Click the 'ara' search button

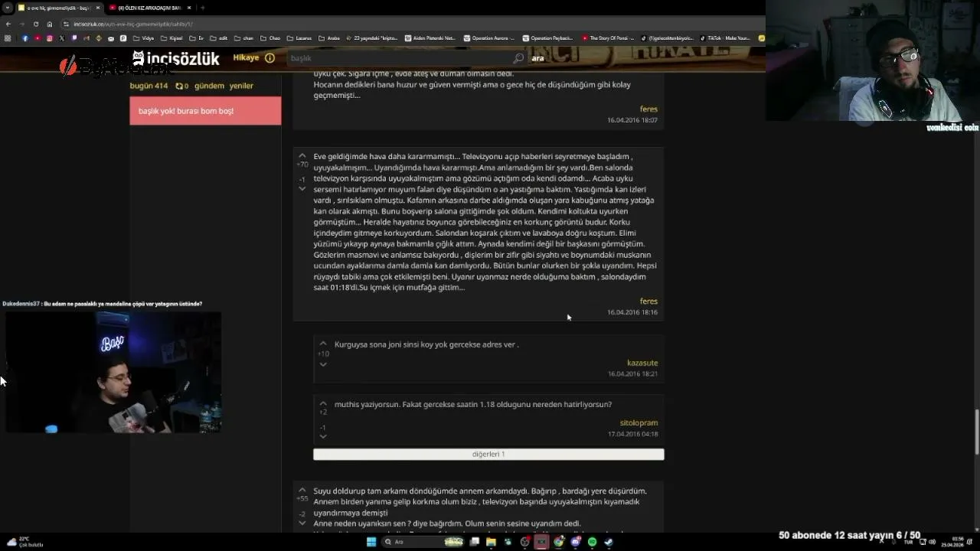pyautogui.click(x=537, y=58)
